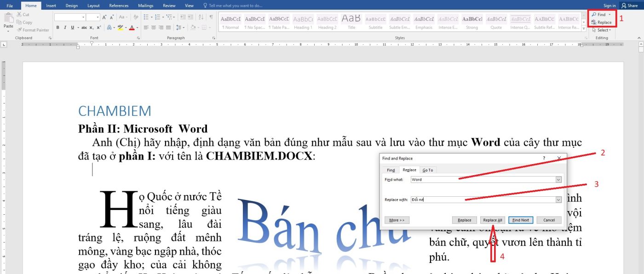Toggle bold formatting
The image size is (644, 274).
tap(58, 27)
